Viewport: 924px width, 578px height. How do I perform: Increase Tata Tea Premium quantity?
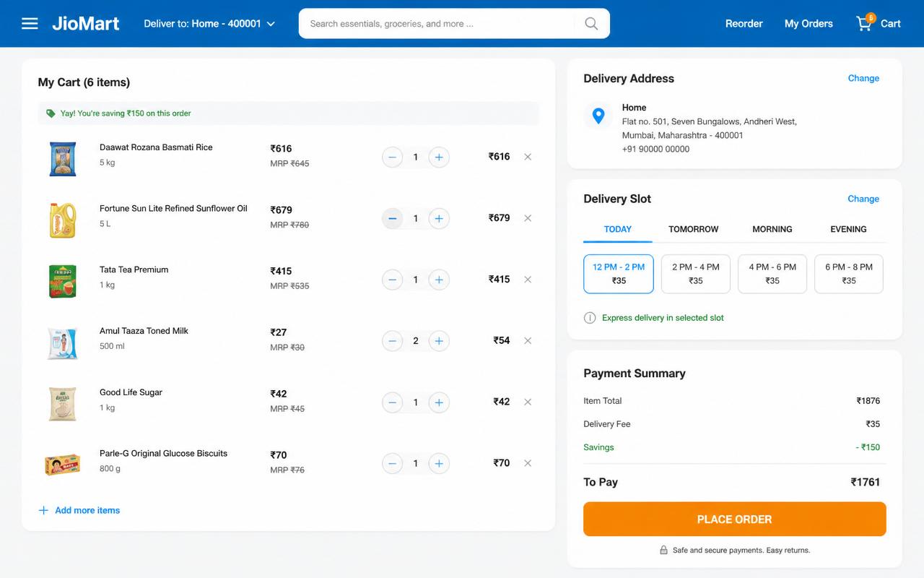(x=439, y=280)
